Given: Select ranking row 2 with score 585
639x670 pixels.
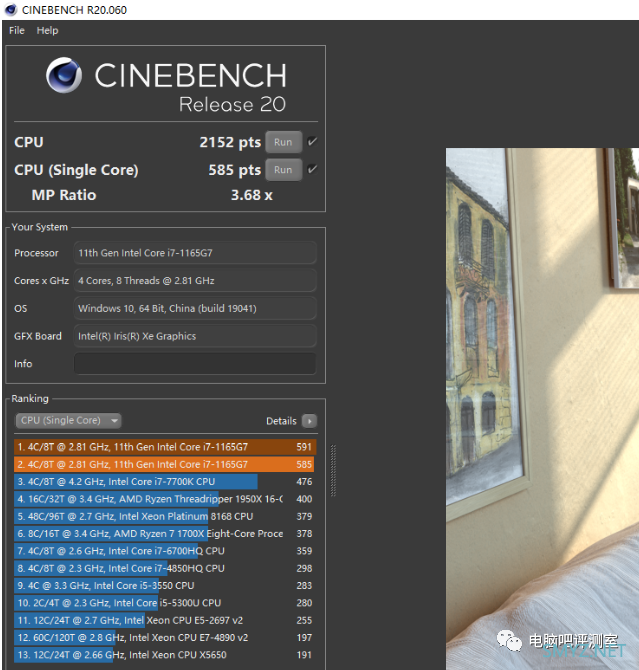Looking at the screenshot, I should click(x=165, y=464).
